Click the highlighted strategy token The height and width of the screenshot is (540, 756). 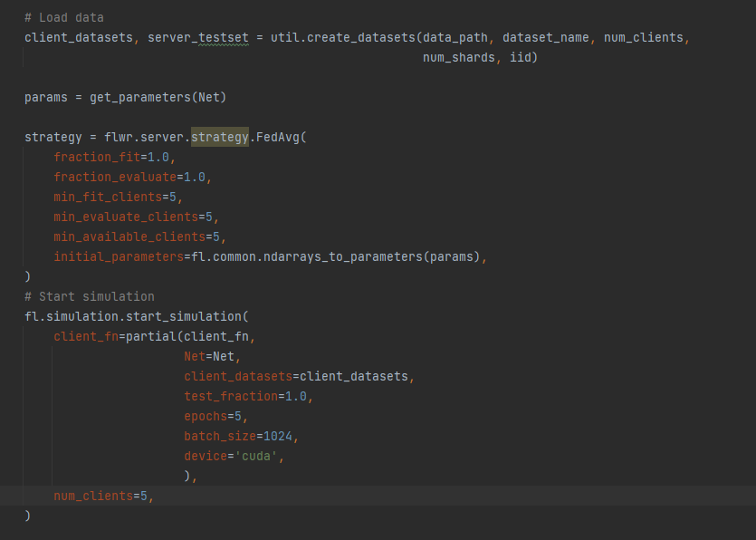[x=219, y=137]
